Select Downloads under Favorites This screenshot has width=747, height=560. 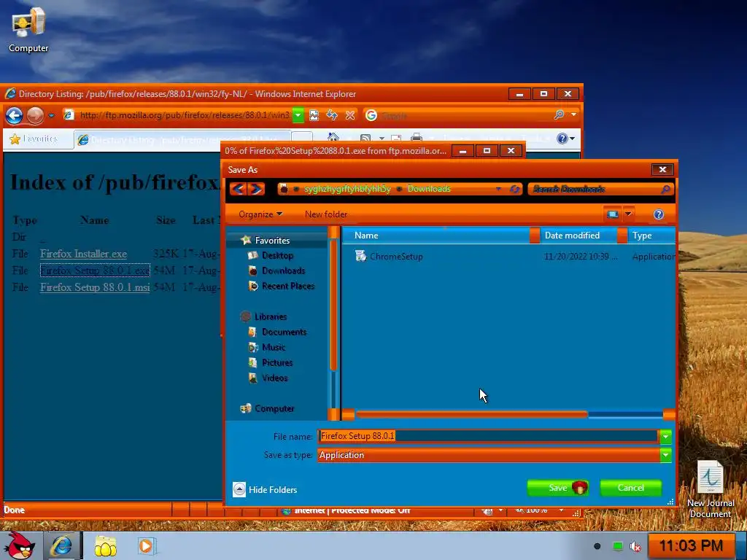tap(283, 271)
